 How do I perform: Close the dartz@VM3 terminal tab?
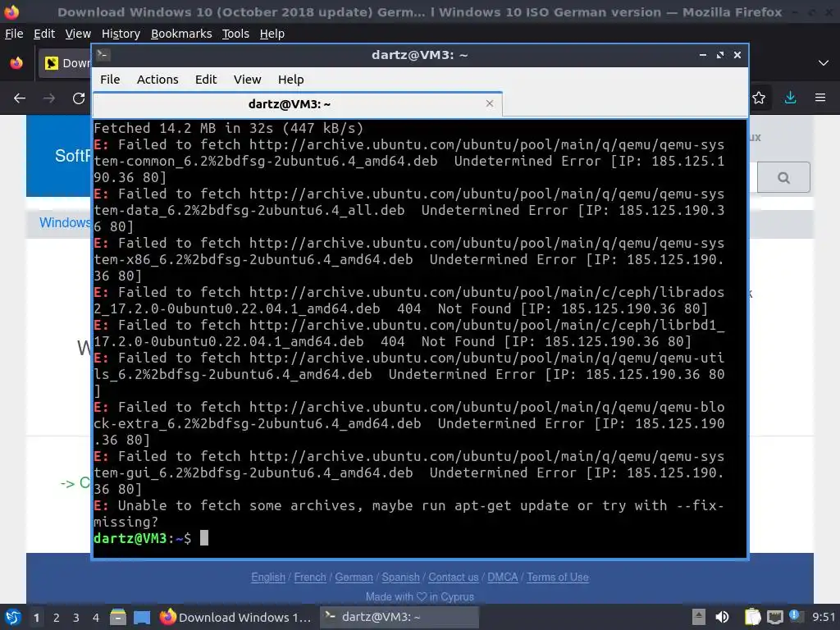(489, 103)
